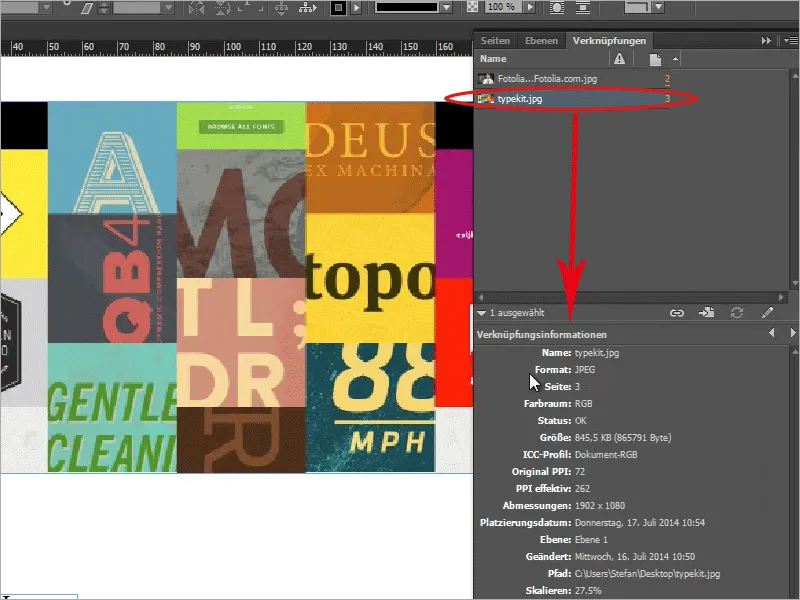This screenshot has width=800, height=600.
Task: Click the jump object text wrap icon
Action: [583, 8]
